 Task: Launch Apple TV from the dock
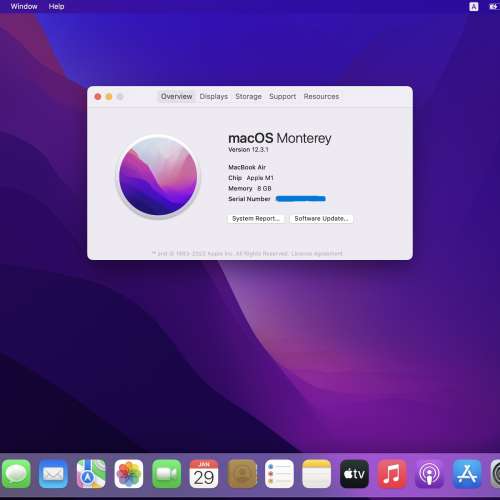(354, 474)
